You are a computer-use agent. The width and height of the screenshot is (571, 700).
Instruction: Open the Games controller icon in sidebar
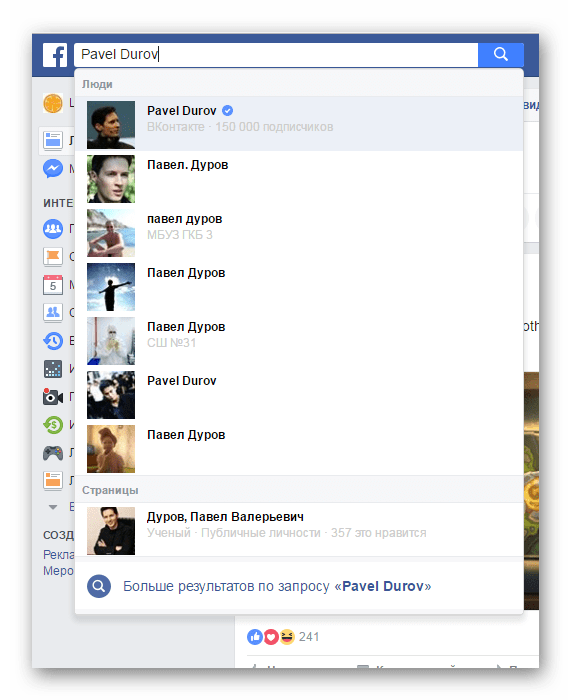pos(53,453)
